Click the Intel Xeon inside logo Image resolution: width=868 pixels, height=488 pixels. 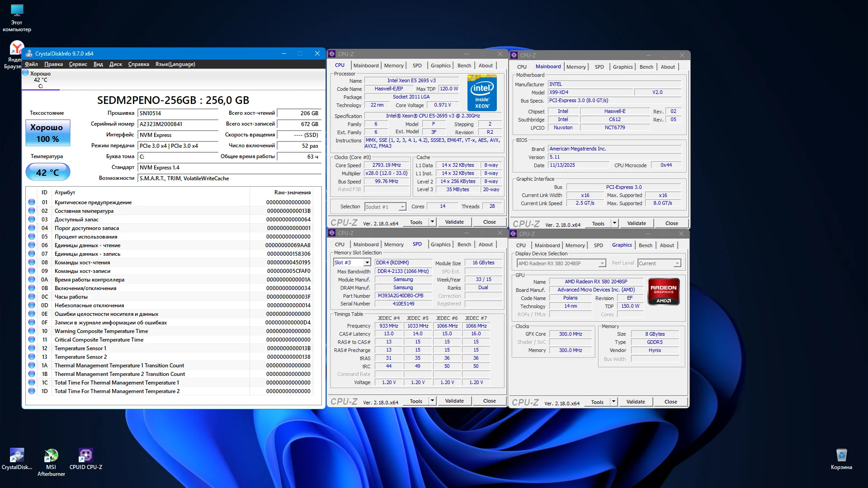pos(482,93)
